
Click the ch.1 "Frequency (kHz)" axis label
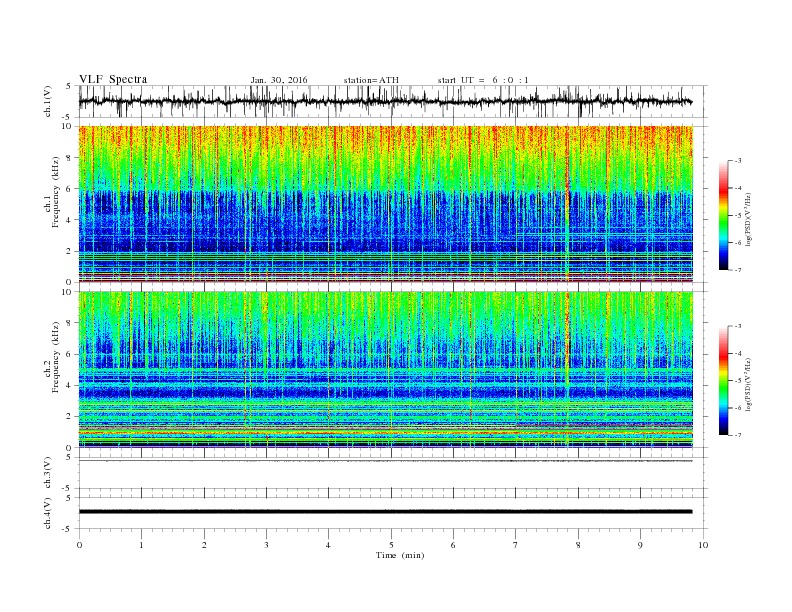point(56,192)
